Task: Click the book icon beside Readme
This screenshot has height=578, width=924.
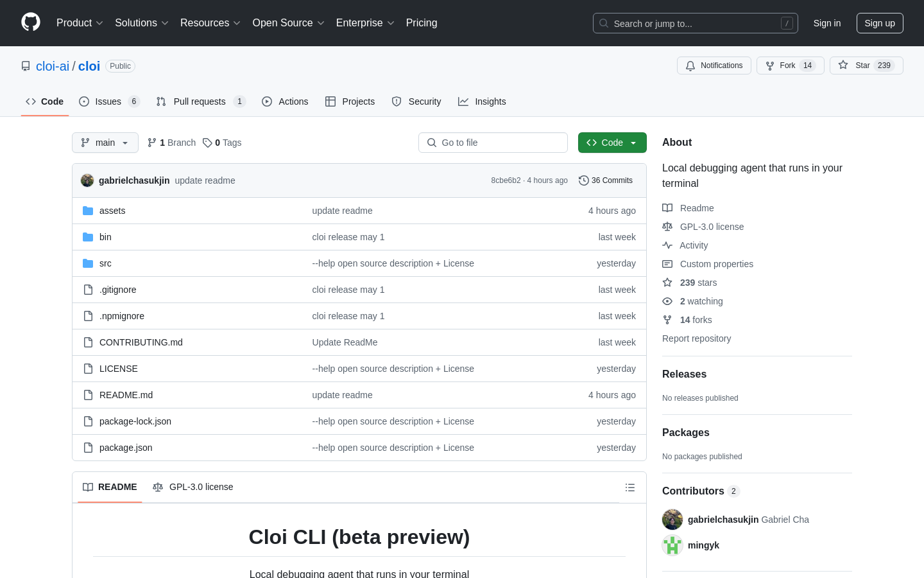Action: pyautogui.click(x=667, y=208)
